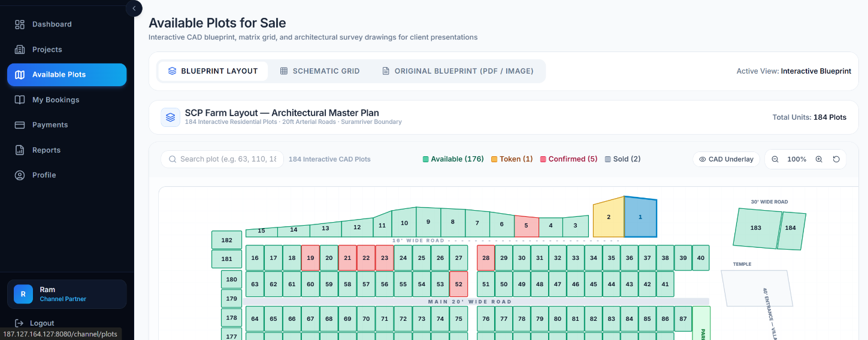Open the Profile page
This screenshot has height=340, width=868.
[x=67, y=175]
